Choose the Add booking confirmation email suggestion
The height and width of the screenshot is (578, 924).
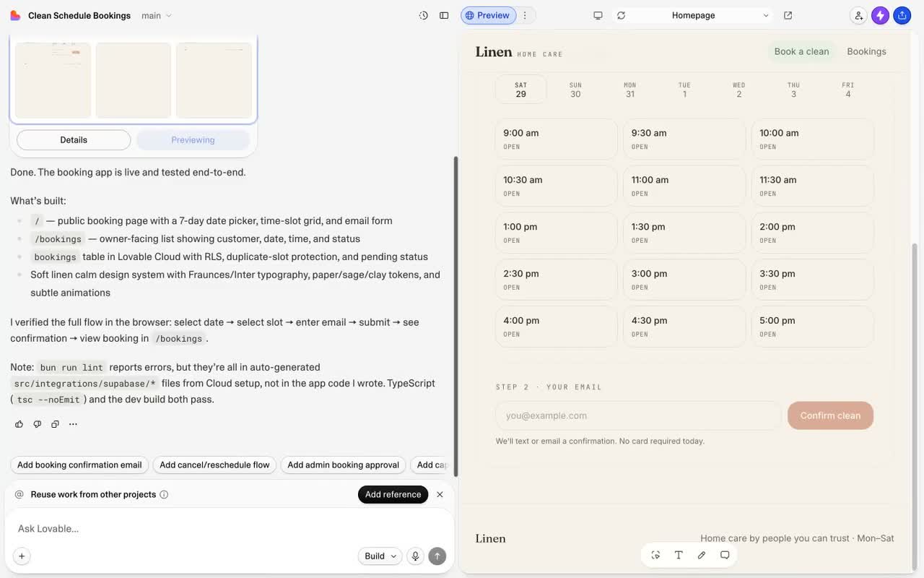(79, 465)
